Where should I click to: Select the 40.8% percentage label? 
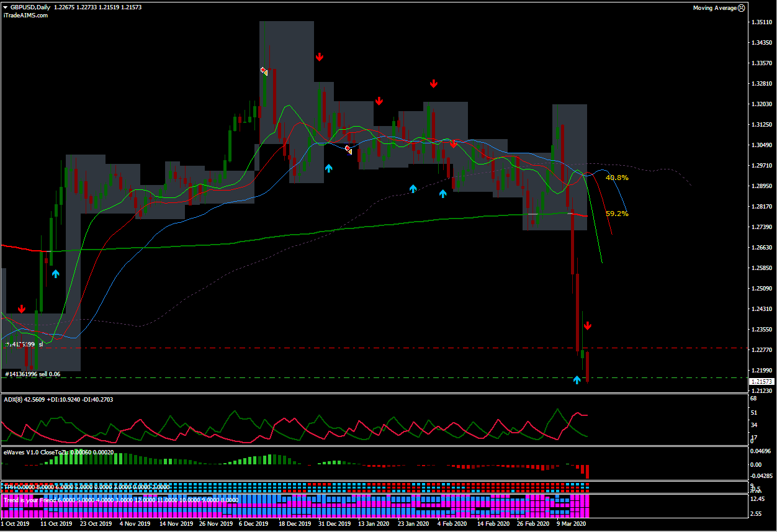tap(617, 178)
